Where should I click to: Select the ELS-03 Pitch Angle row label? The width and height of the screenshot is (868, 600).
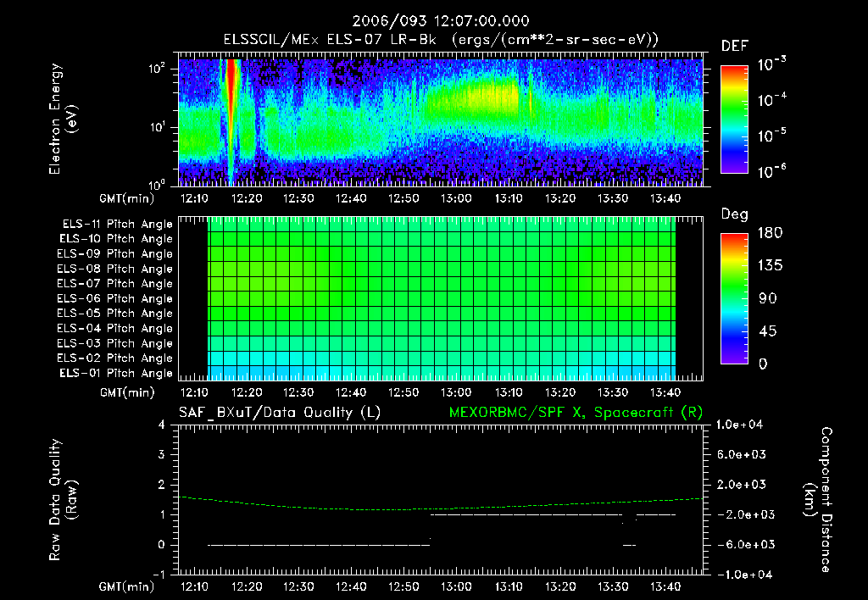[x=115, y=343]
